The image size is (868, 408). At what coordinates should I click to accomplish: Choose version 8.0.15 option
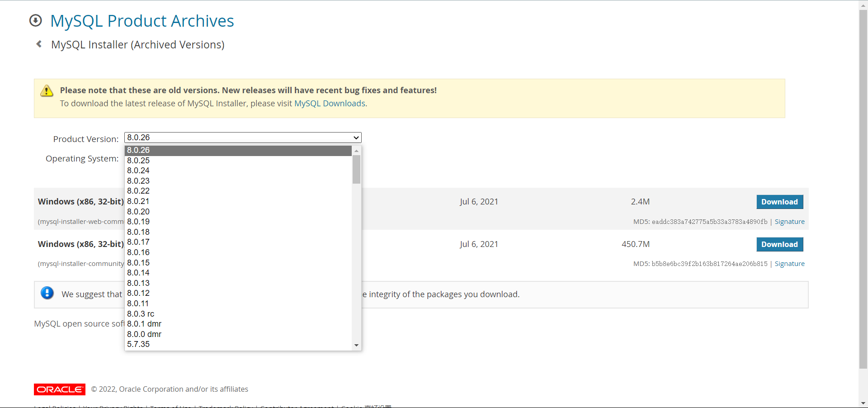pyautogui.click(x=238, y=263)
